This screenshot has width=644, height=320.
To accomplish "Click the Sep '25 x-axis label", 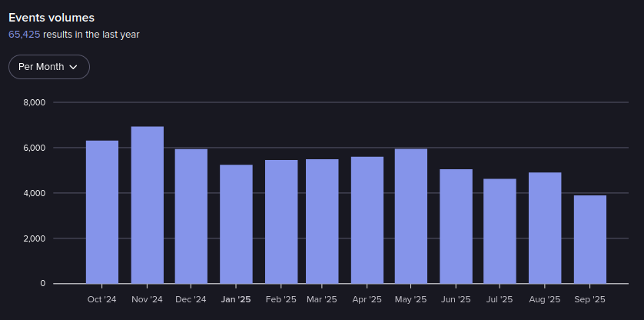I will 589,299.
